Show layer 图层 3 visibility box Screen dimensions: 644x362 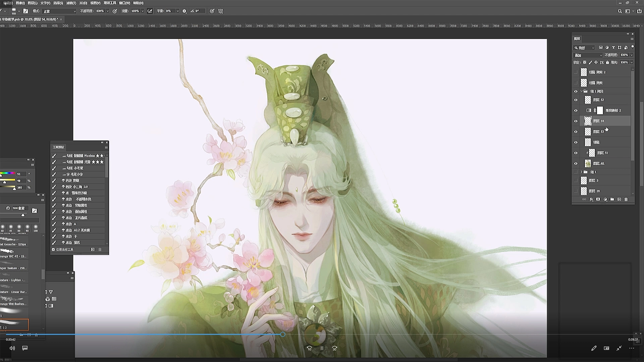click(x=576, y=181)
